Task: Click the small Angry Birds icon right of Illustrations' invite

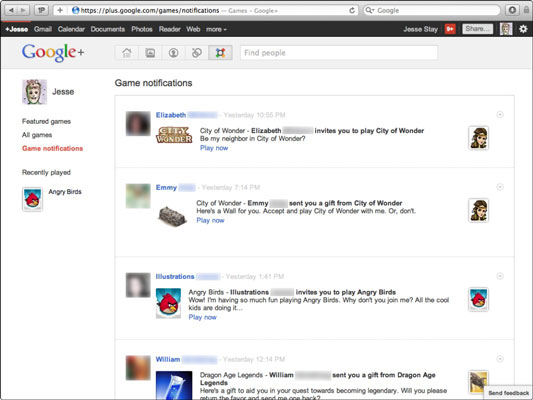Action: point(479,299)
